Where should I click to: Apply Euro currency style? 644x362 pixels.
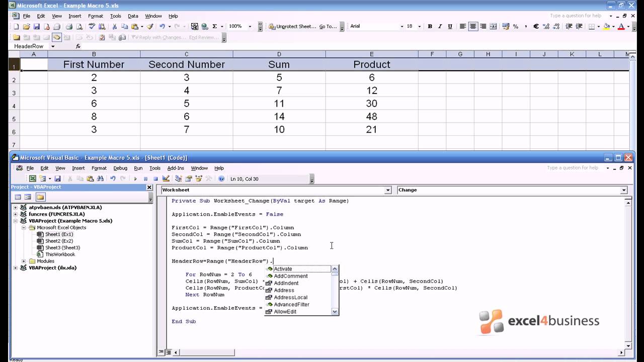coord(536,26)
